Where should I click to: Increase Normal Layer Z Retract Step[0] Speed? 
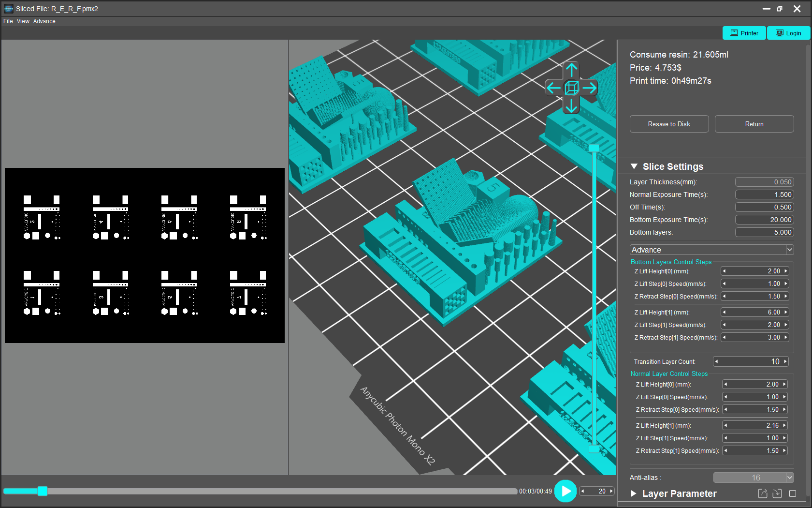tap(784, 409)
